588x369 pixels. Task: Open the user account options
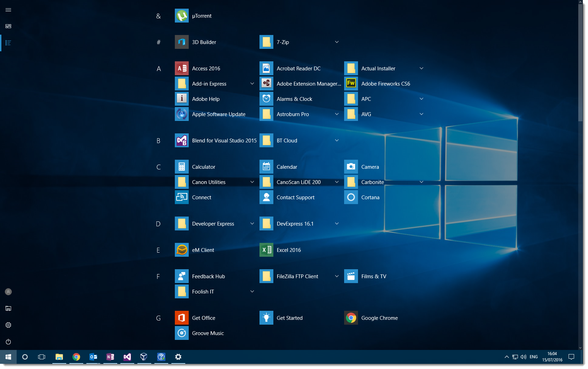pos(8,291)
